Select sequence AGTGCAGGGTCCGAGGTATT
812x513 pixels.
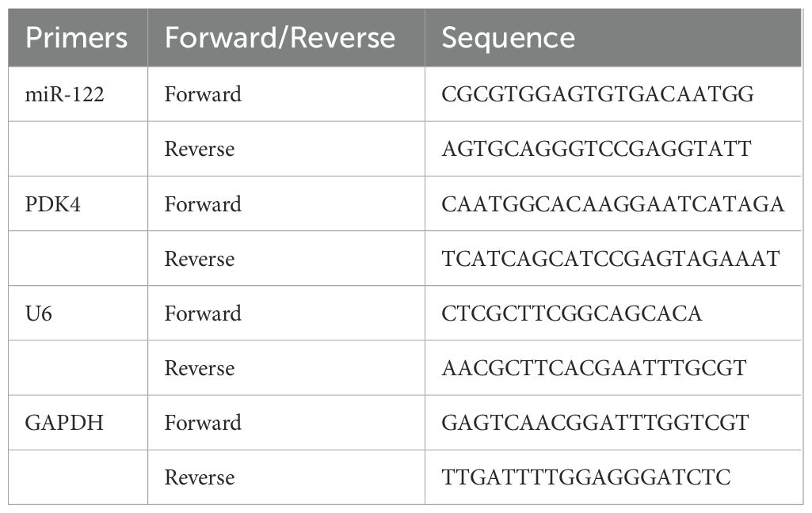pos(597,149)
